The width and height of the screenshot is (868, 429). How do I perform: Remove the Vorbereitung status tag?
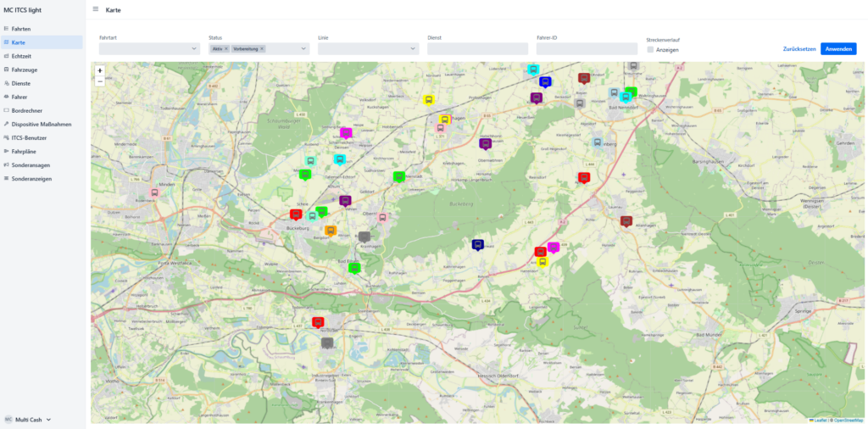262,49
